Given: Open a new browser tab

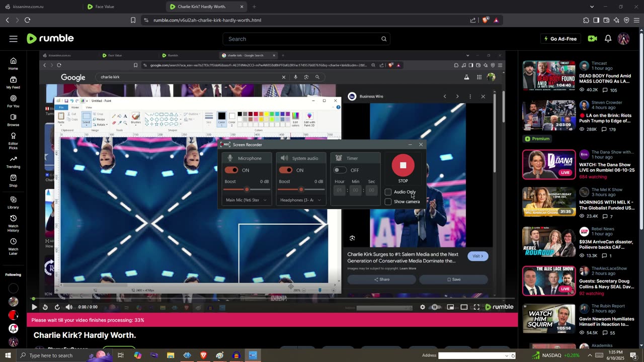Looking at the screenshot, I should [254, 7].
